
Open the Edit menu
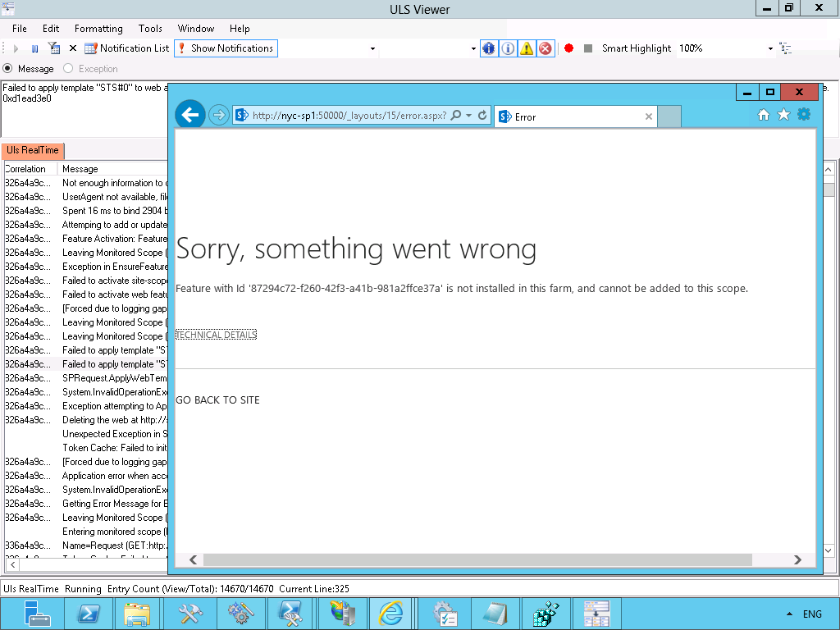click(51, 29)
